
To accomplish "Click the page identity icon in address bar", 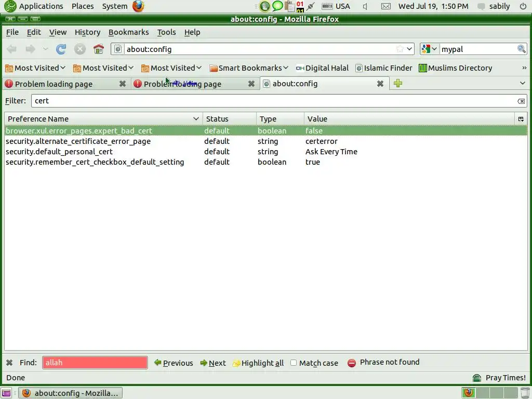I will [x=118, y=49].
